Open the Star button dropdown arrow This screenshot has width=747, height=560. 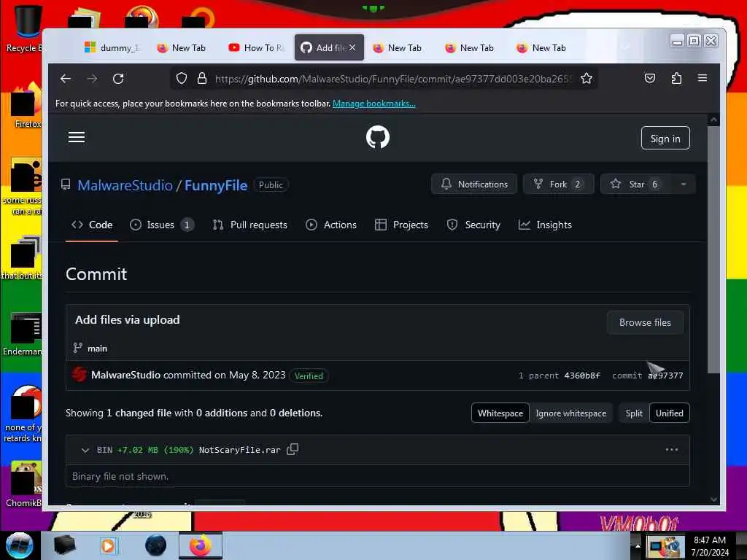683,184
